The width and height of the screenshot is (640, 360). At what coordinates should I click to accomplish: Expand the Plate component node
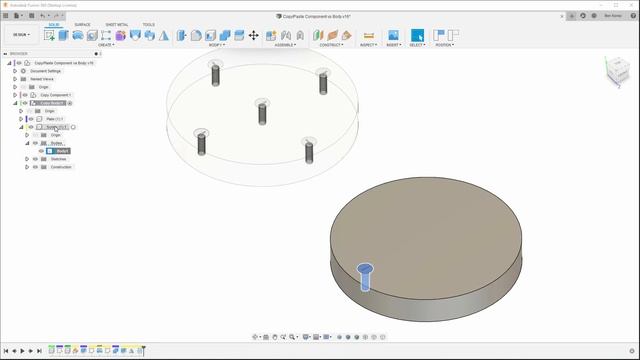pyautogui.click(x=21, y=119)
